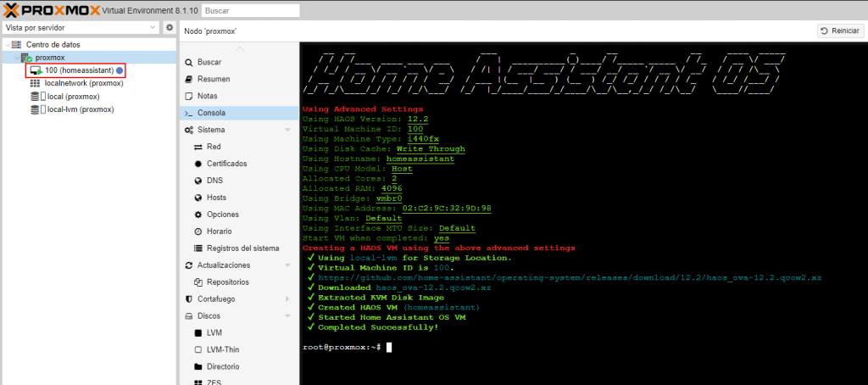Collapse the proxmox node in the tree

(x=15, y=58)
